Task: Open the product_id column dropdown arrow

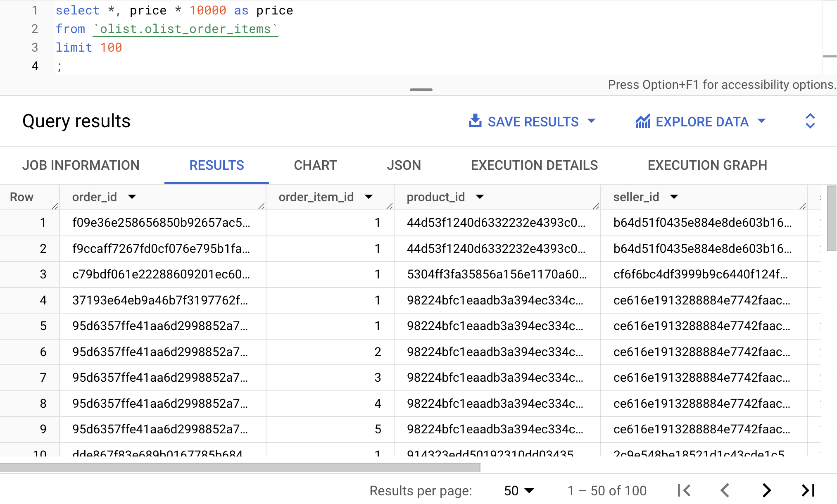Action: (x=480, y=197)
